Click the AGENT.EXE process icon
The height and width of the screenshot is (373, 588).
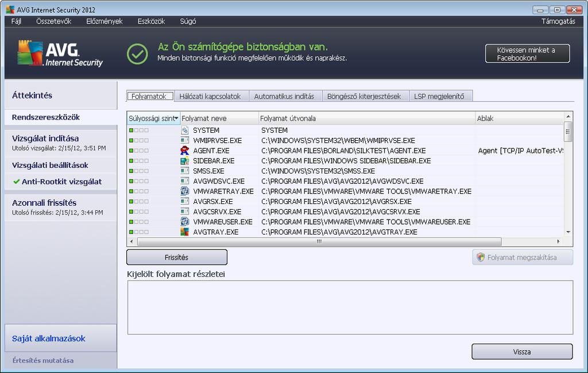184,151
